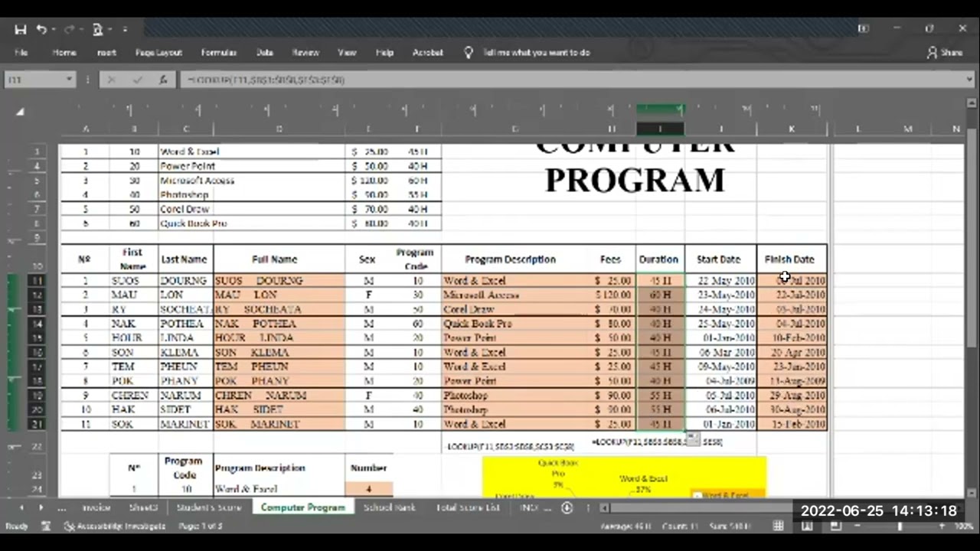Click the vertical scrollbar down arrow
The height and width of the screenshot is (551, 980).
(x=972, y=493)
